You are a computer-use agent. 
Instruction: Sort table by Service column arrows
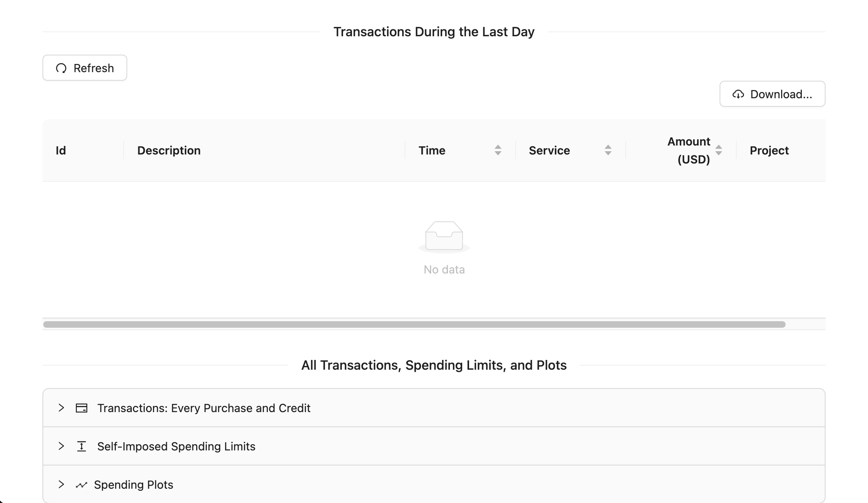[x=608, y=150]
